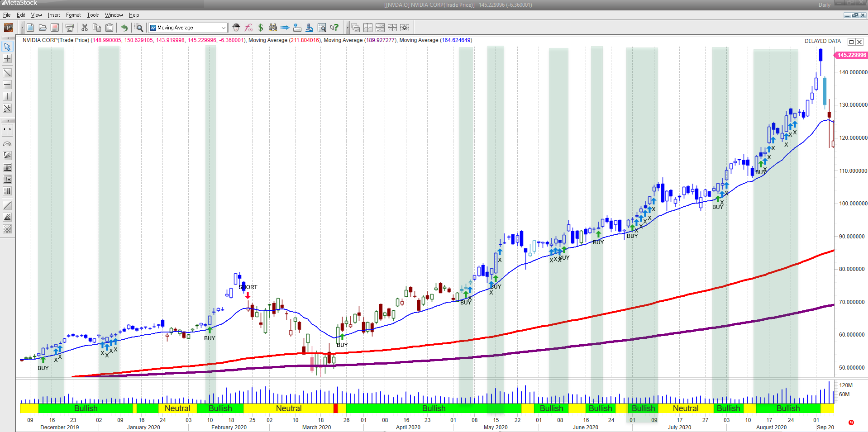868x432 pixels.
Task: Select the horizontal line tool
Action: pos(7,85)
